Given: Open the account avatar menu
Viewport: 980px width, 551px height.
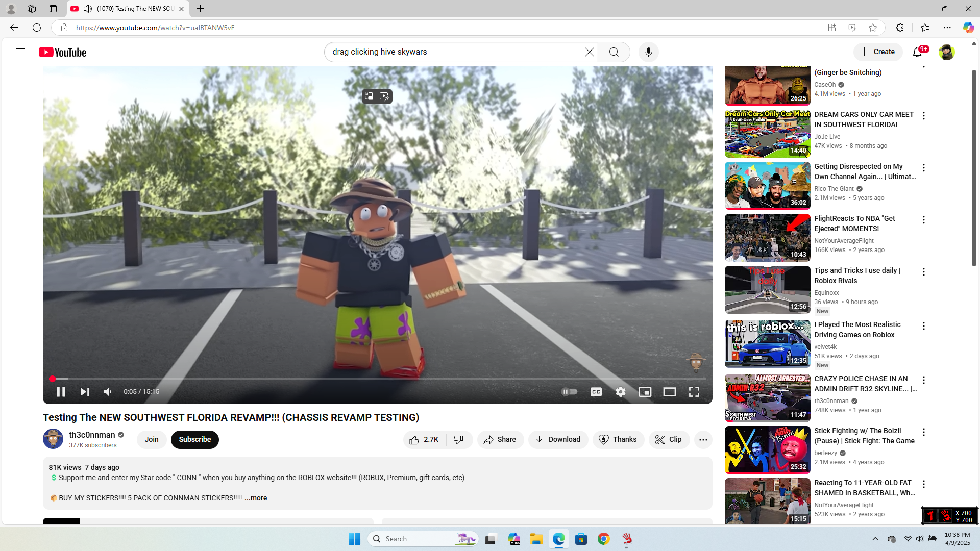Looking at the screenshot, I should pyautogui.click(x=946, y=52).
